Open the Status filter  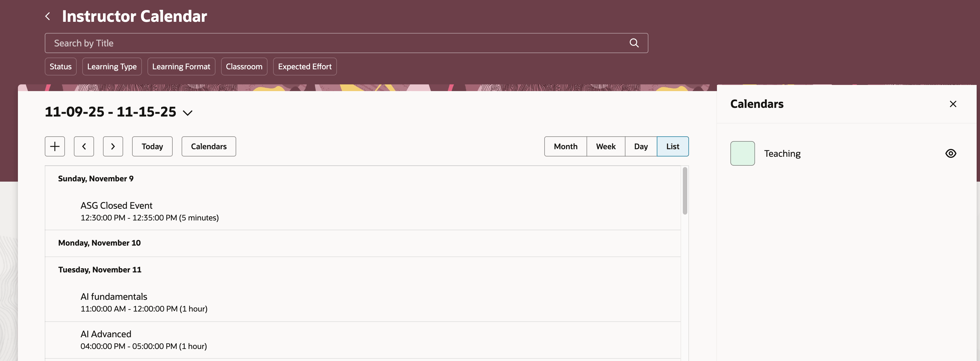pyautogui.click(x=60, y=66)
